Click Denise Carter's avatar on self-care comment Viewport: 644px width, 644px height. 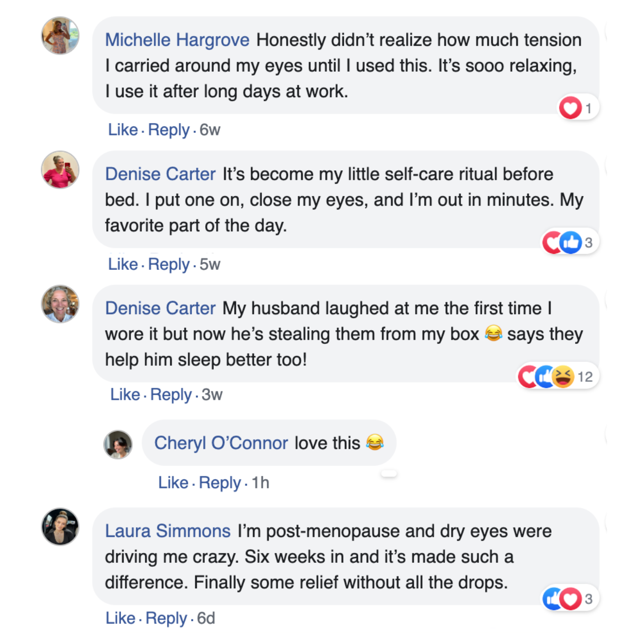pyautogui.click(x=60, y=170)
